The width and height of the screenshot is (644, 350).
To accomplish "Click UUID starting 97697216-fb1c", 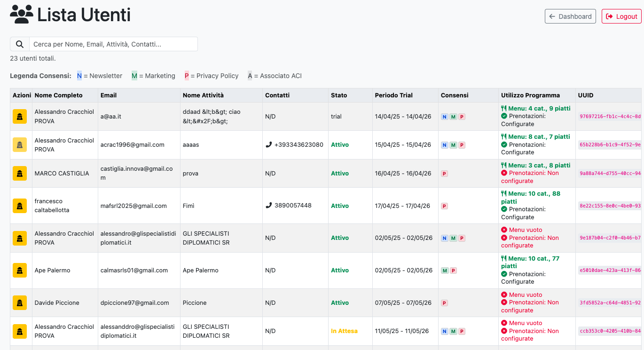I will (x=610, y=117).
